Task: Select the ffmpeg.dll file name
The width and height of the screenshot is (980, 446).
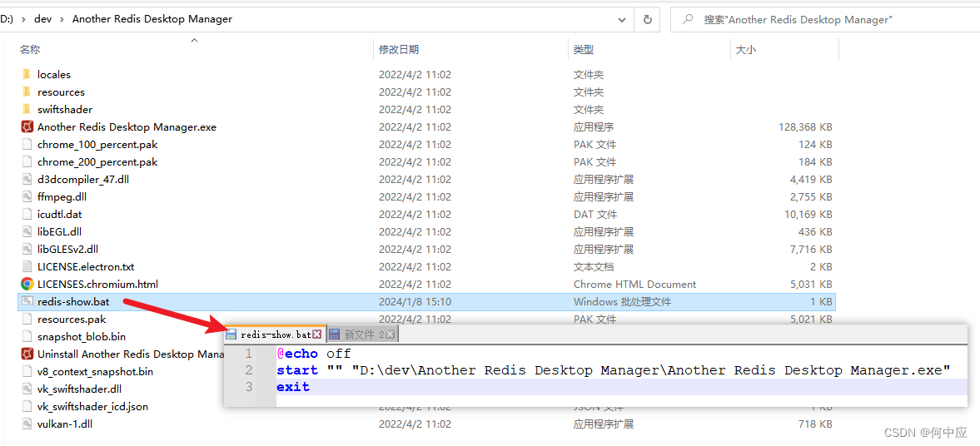Action: pyautogui.click(x=62, y=196)
